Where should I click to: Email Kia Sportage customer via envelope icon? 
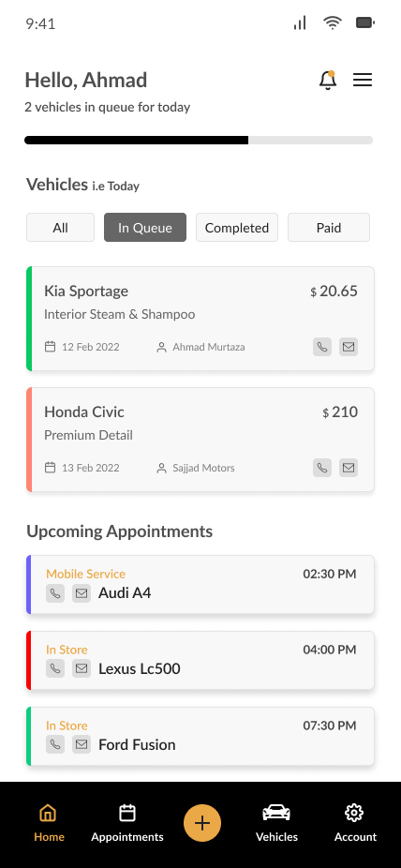(x=349, y=347)
